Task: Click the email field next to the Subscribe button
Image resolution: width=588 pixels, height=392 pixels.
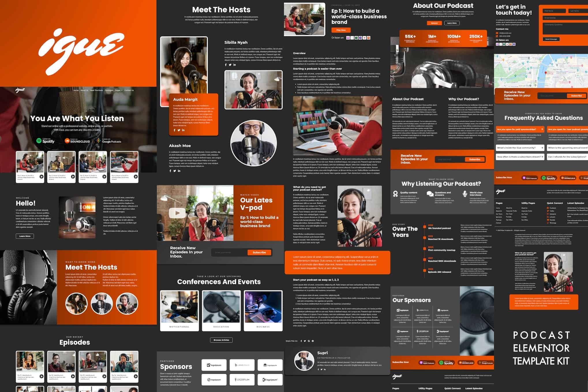Action: pyautogui.click(x=228, y=252)
